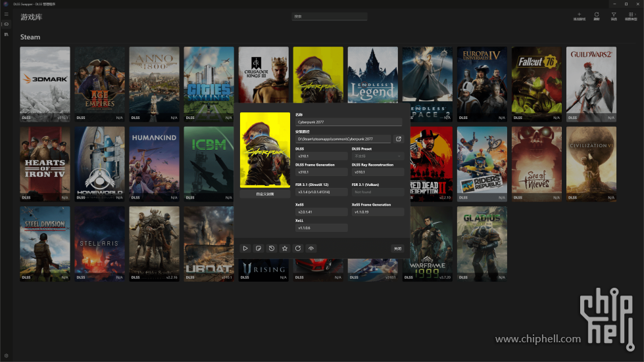Image resolution: width=644 pixels, height=362 pixels.
Task: Open the Steel Division game tile
Action: pos(45,244)
